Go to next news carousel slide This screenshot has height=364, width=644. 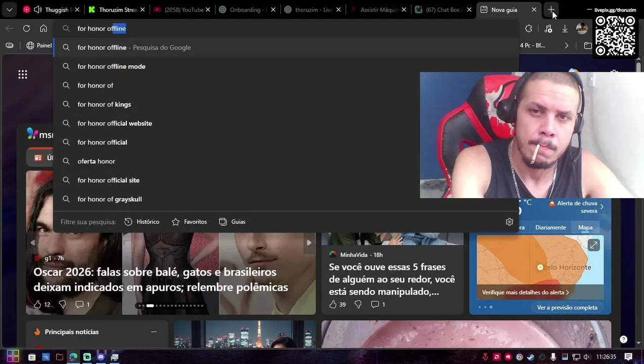point(309,243)
